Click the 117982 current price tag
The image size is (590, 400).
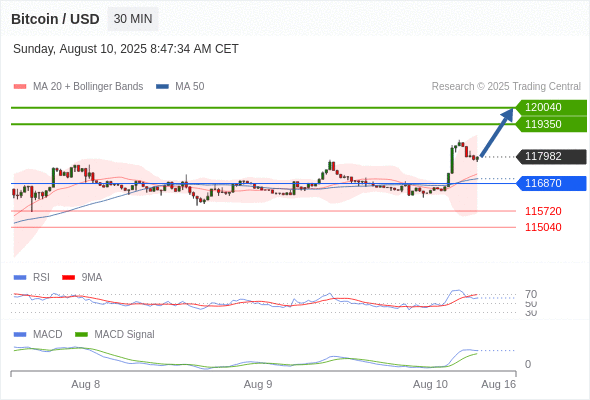pyautogui.click(x=551, y=157)
